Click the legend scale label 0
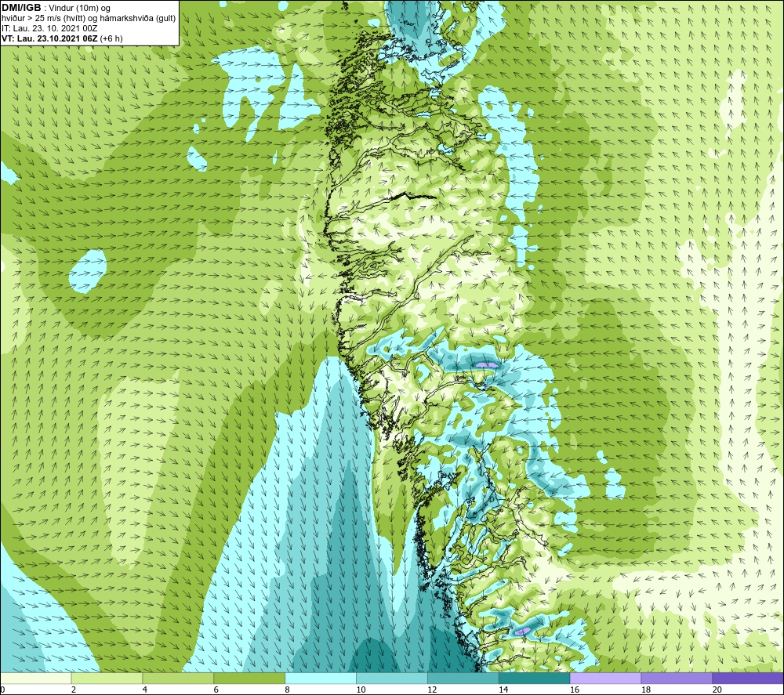The image size is (784, 695). [3, 690]
